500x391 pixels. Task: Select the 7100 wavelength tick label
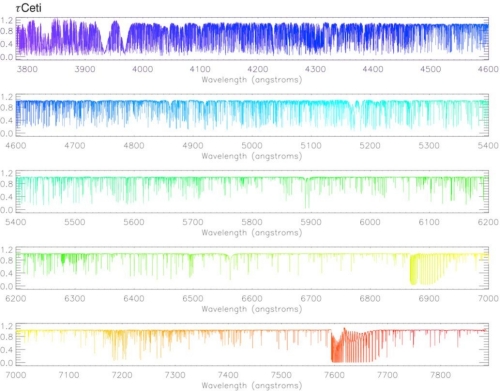click(x=69, y=375)
